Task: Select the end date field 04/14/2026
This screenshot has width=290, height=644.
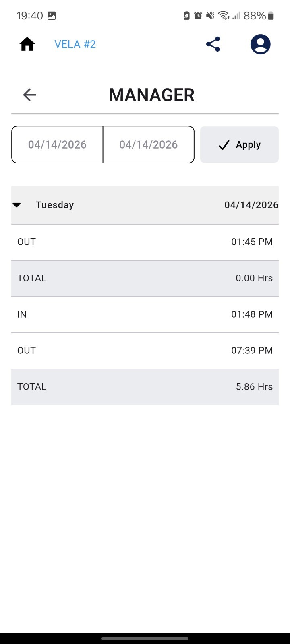Action: point(149,145)
